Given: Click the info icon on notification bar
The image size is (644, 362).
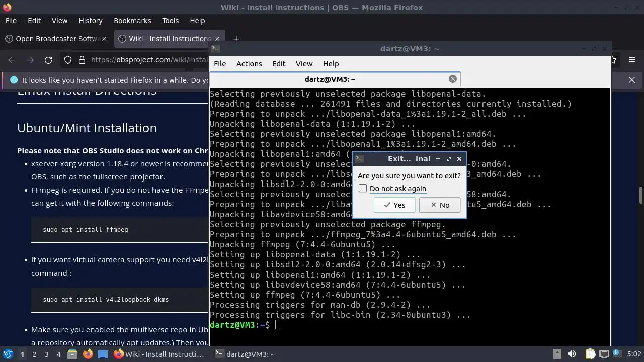Looking at the screenshot, I should 14,80.
